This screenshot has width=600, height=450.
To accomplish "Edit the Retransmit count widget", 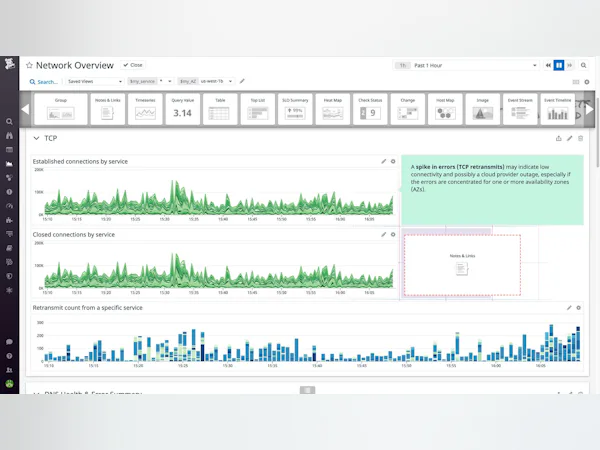I will coord(569,308).
